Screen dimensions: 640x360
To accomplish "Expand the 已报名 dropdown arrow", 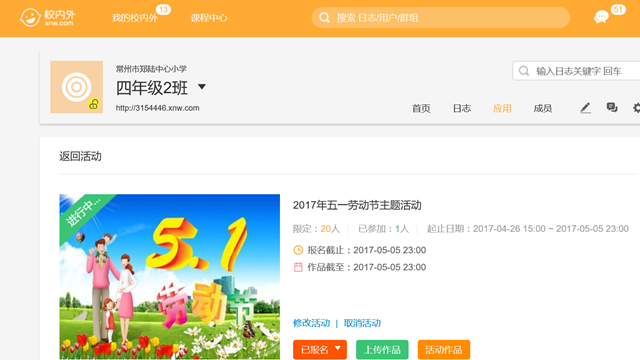I will (x=338, y=348).
